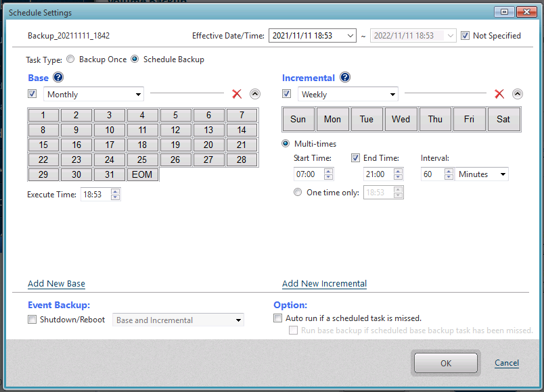This screenshot has height=392, width=544.
Task: Enable the Shutdown/Reboot event backup checkbox
Action: tap(32, 320)
